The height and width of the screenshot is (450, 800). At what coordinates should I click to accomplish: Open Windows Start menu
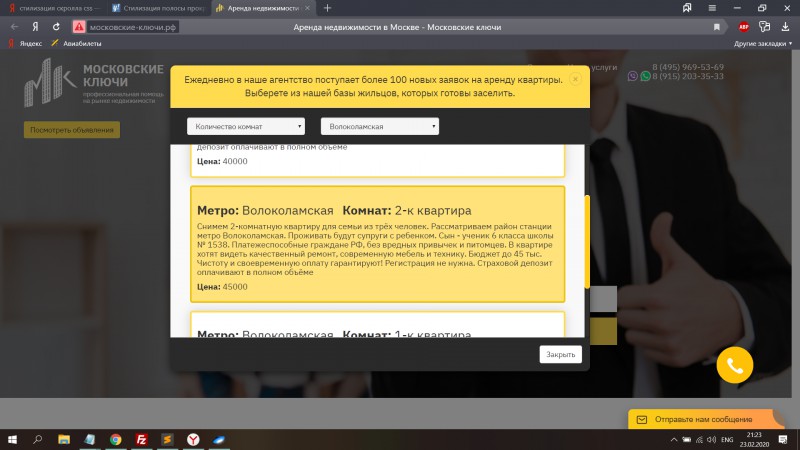click(12, 439)
